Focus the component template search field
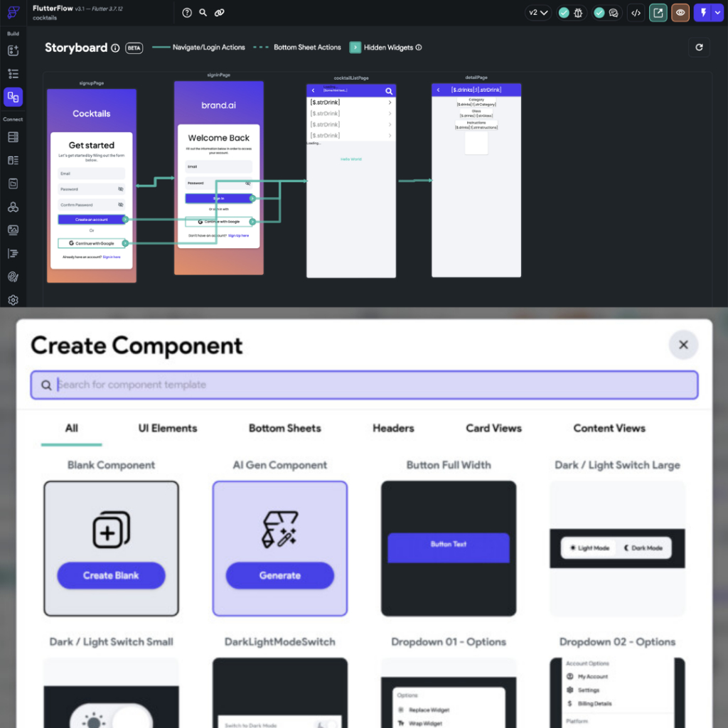This screenshot has height=728, width=728. pos(364,385)
